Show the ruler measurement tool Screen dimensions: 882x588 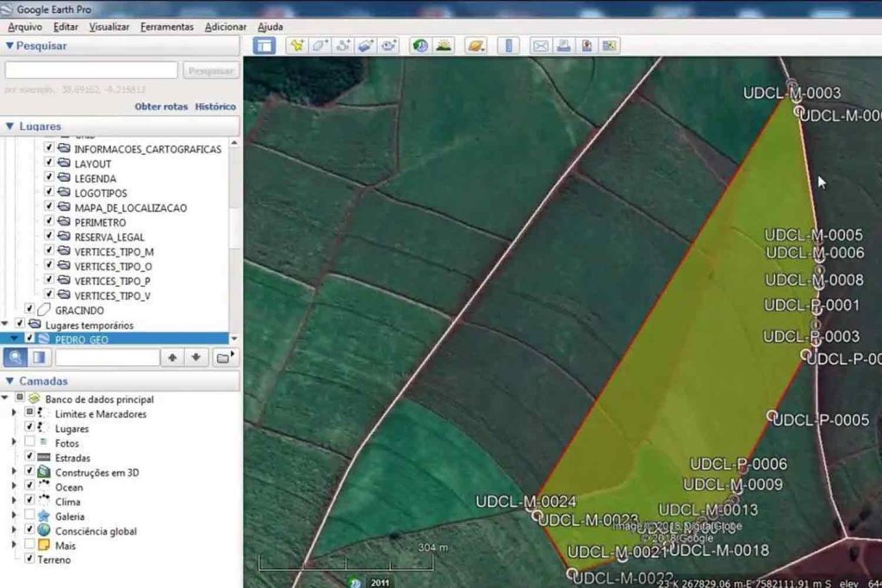pos(508,46)
